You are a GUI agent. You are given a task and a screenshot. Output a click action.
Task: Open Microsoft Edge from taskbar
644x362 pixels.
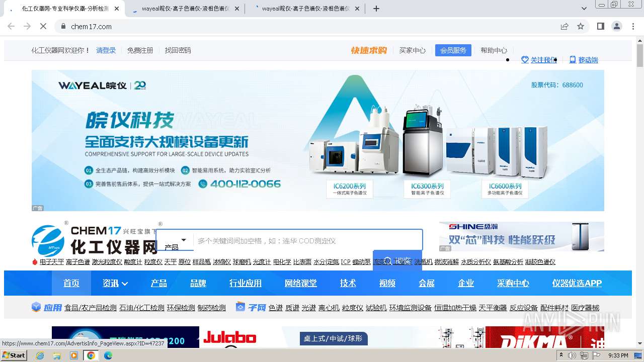click(108, 355)
